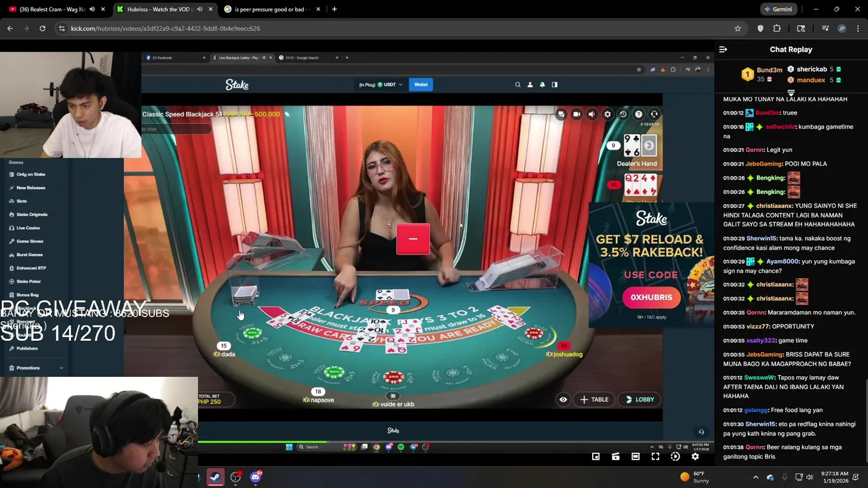Open clock showing 9:27:18 AM
Screen dimensions: 868x488
(835, 477)
